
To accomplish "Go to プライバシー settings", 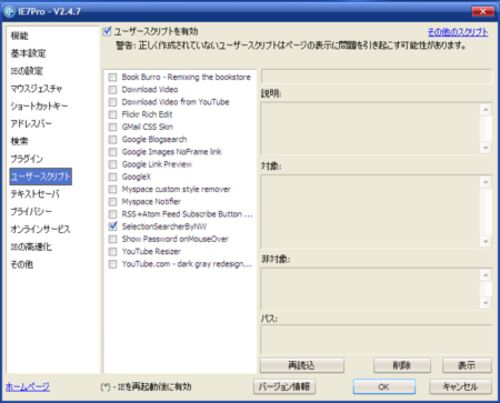I will (x=31, y=212).
